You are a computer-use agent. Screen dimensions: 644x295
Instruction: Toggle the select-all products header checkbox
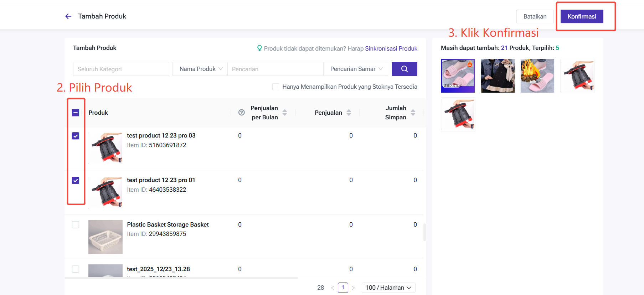click(x=76, y=113)
